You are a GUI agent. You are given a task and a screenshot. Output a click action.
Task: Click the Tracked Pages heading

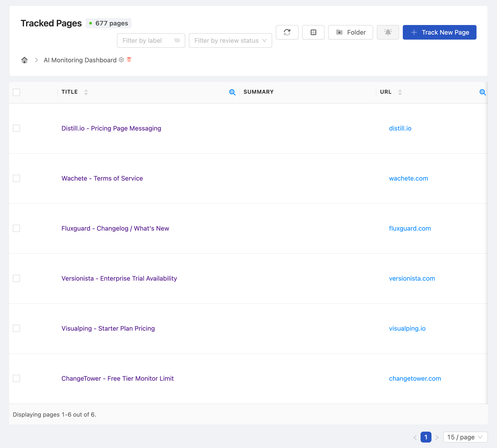[x=51, y=23]
